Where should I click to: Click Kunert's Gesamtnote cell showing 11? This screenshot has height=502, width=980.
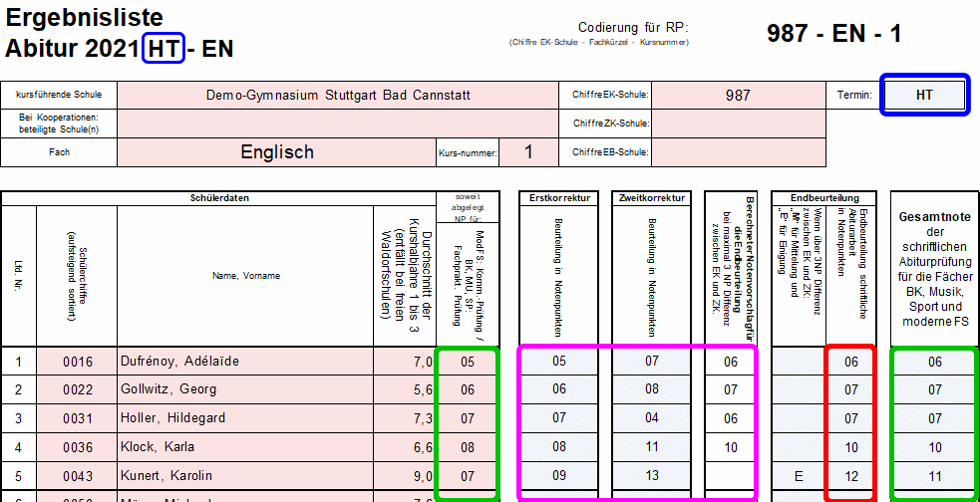click(934, 475)
